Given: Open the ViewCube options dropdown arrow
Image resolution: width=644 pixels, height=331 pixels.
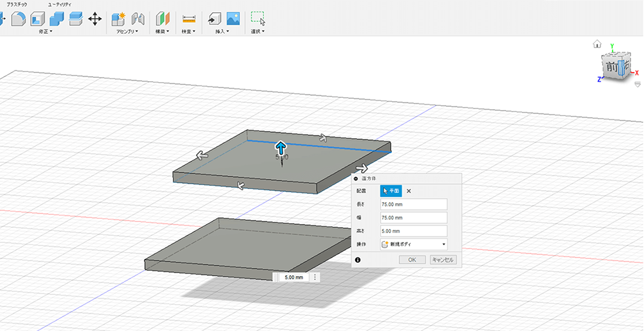Looking at the screenshot, I should pyautogui.click(x=638, y=84).
